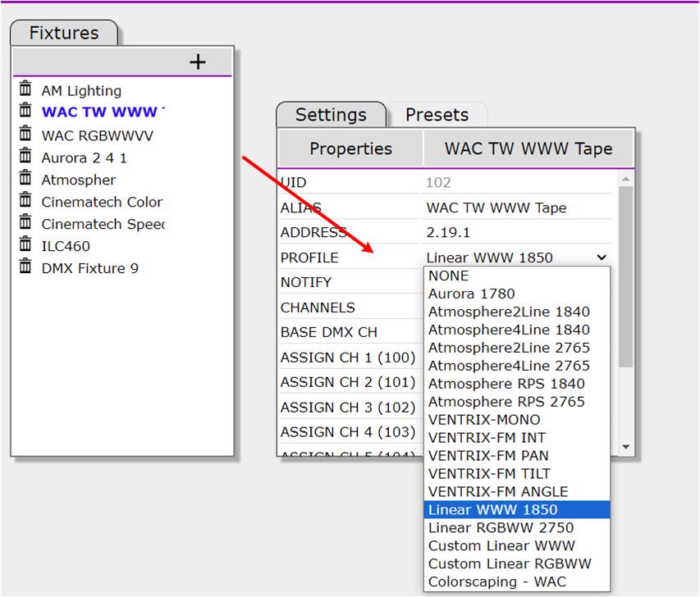Screen dimensions: 700x597
Task: Edit the ADDRESS field 2.19.1
Action: [x=516, y=232]
